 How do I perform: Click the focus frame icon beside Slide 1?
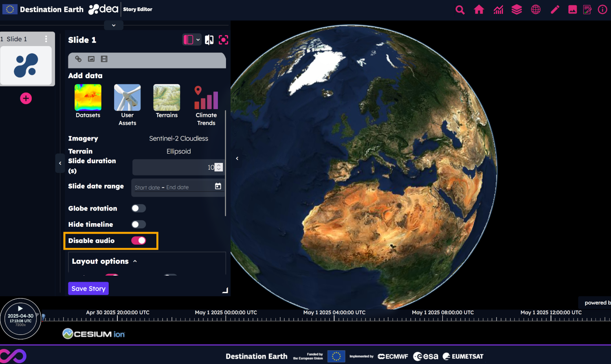(x=223, y=39)
